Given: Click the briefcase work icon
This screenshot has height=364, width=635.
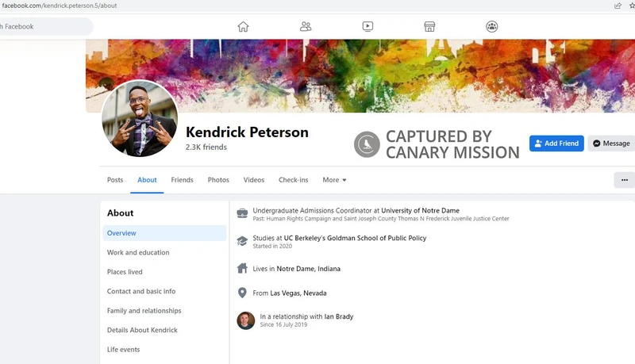Looking at the screenshot, I should [242, 213].
